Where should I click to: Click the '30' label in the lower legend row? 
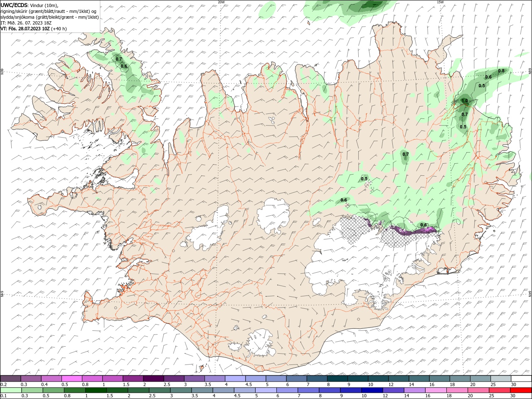point(512,396)
